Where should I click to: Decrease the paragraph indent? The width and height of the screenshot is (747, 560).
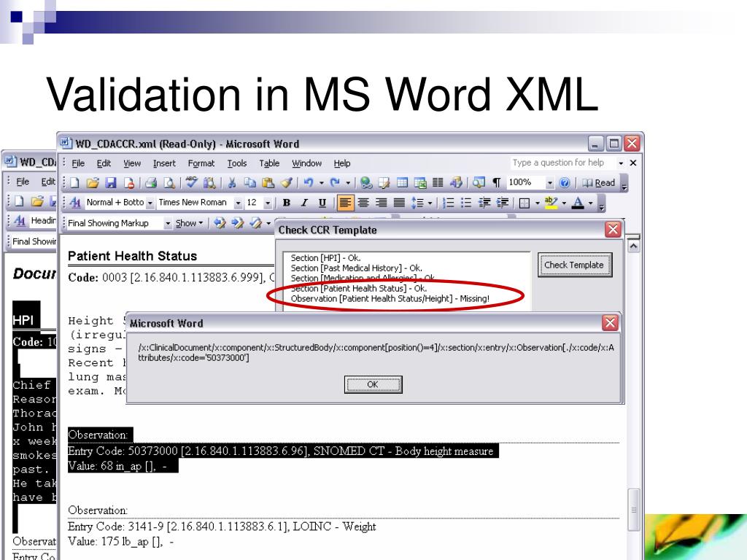point(484,203)
